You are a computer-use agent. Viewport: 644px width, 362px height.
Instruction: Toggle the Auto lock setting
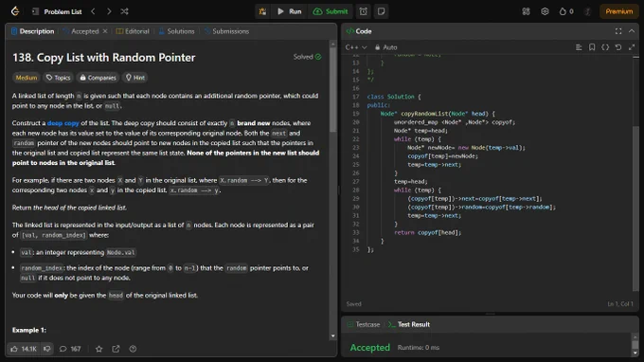[x=385, y=47]
